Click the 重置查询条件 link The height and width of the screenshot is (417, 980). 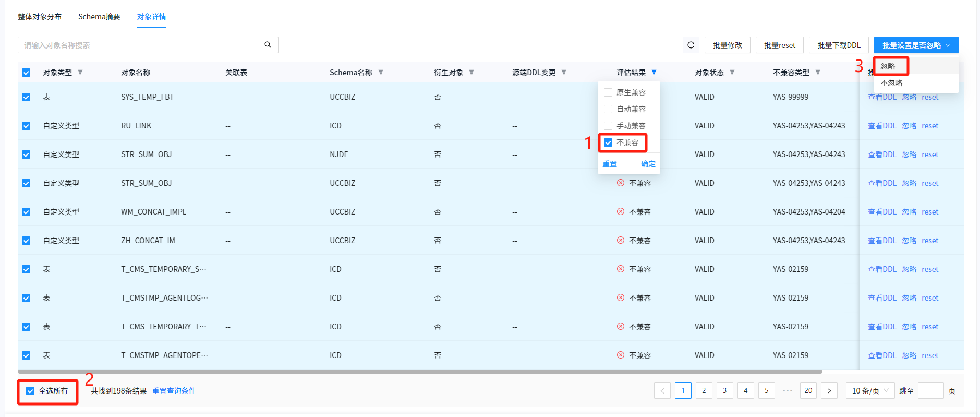pos(174,391)
